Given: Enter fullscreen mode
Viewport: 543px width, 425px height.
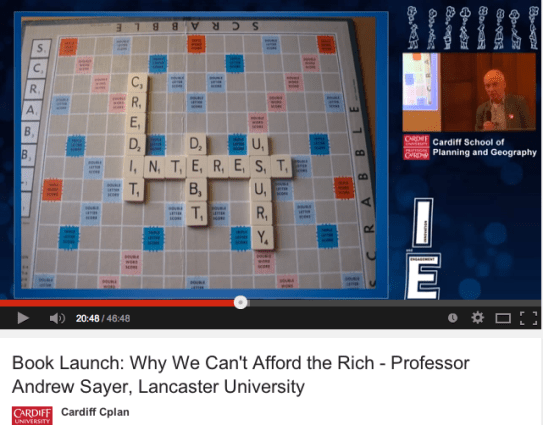Looking at the screenshot, I should click(x=528, y=318).
